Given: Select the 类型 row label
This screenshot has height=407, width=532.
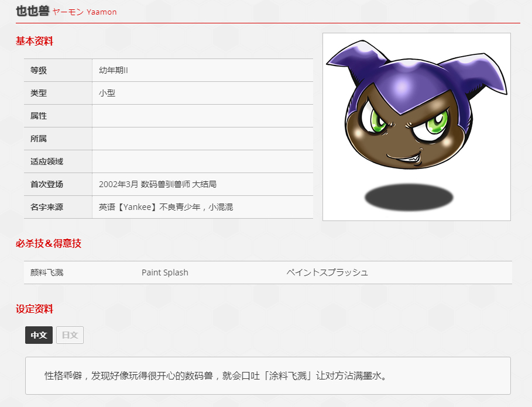Looking at the screenshot, I should [39, 93].
